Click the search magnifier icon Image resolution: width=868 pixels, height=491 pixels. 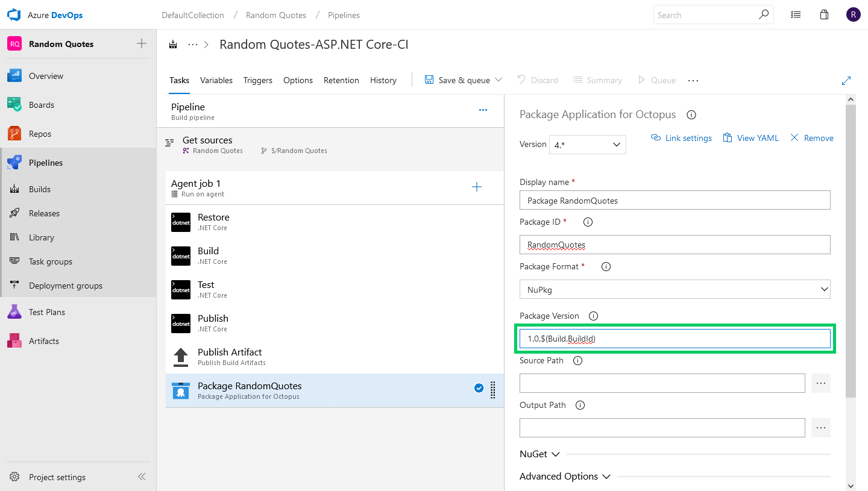tap(764, 14)
